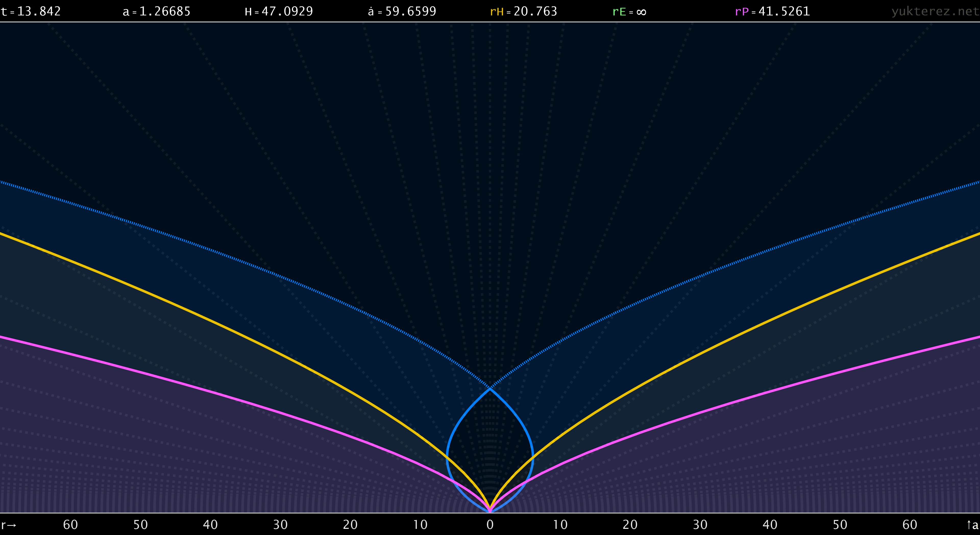Click the left 30 axis tick label
980x535 pixels.
point(280,525)
